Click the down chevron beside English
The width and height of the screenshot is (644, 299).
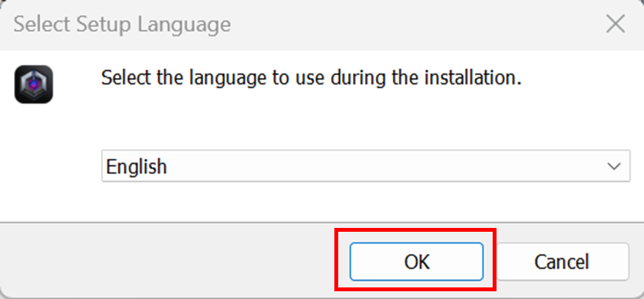614,166
